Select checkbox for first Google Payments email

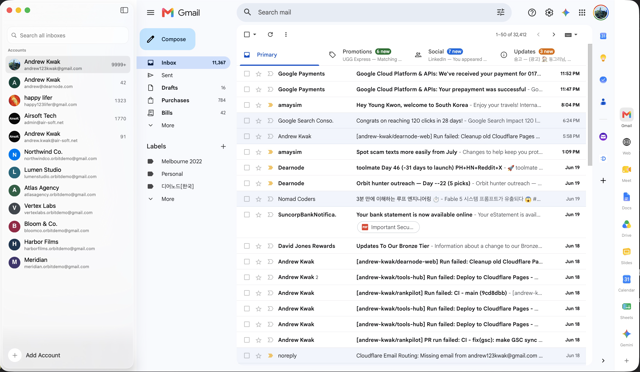tap(247, 74)
